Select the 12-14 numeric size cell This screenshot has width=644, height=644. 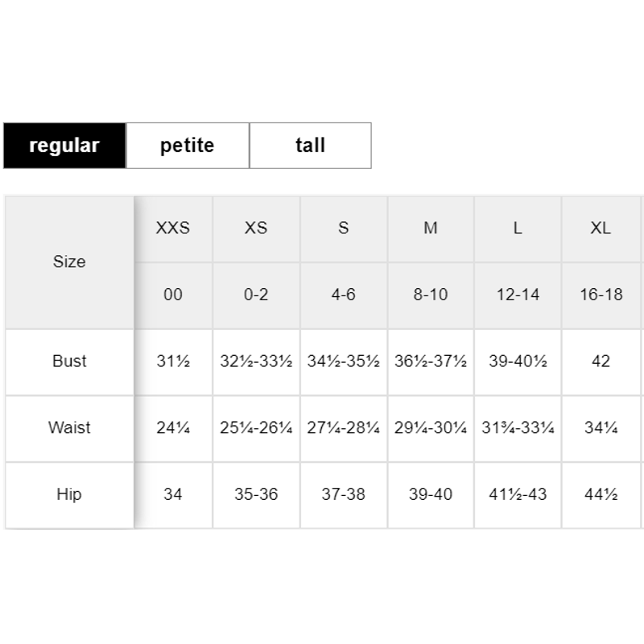pos(518,295)
